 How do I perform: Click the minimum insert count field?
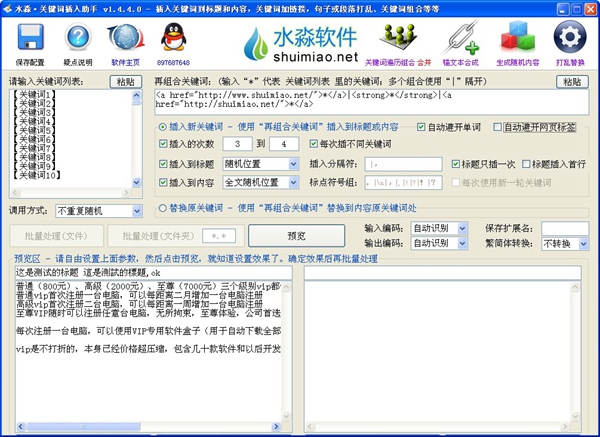(237, 144)
